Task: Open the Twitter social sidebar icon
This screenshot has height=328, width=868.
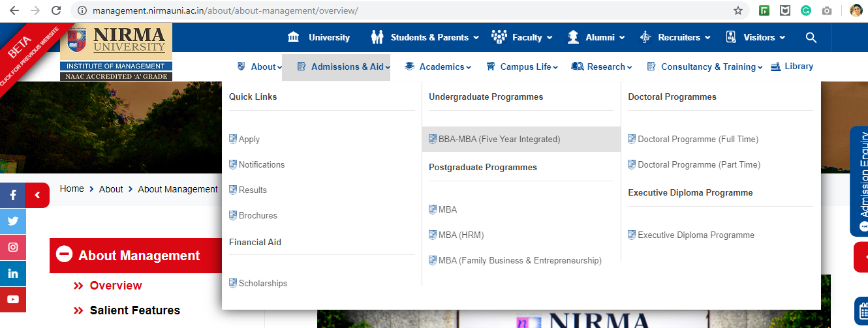Action: tap(12, 221)
